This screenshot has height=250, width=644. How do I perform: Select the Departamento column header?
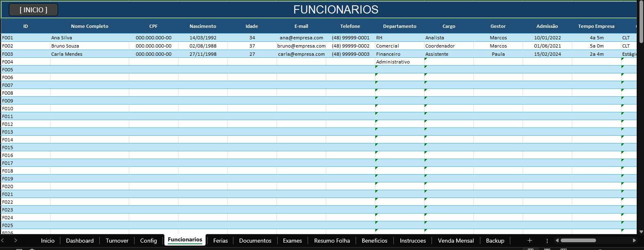(x=400, y=26)
